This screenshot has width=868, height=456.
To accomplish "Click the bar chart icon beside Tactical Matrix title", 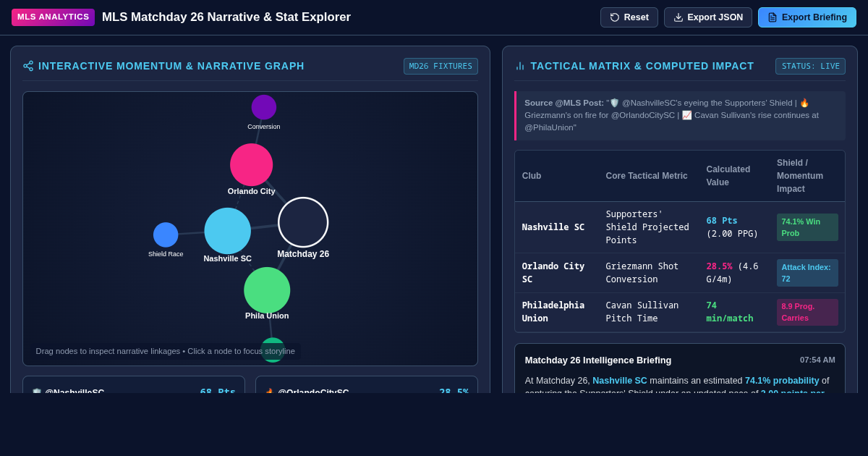I will 520,66.
